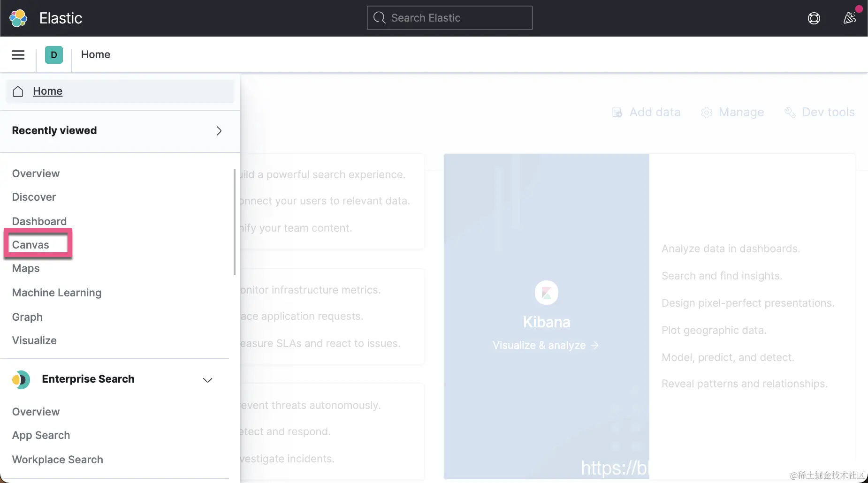This screenshot has width=868, height=483.
Task: Open Graph from the side navigation
Action: [x=27, y=317]
